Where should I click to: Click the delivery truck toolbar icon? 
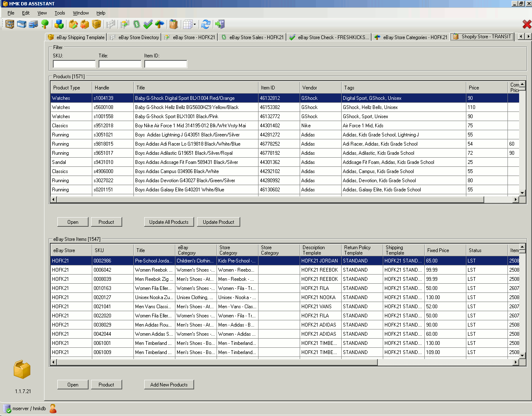coord(33,24)
